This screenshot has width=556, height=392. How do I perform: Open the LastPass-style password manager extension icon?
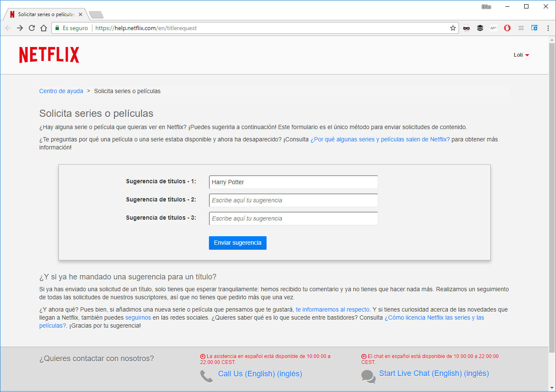466,28
